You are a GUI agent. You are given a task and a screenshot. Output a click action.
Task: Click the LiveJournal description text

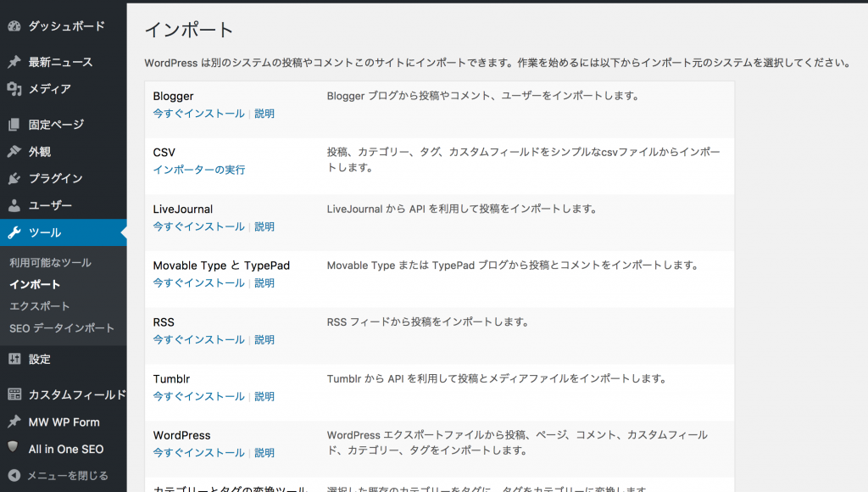click(x=462, y=209)
